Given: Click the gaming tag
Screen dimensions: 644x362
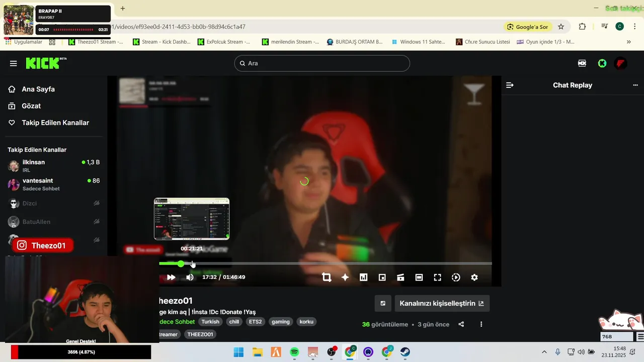Looking at the screenshot, I should pyautogui.click(x=281, y=322).
